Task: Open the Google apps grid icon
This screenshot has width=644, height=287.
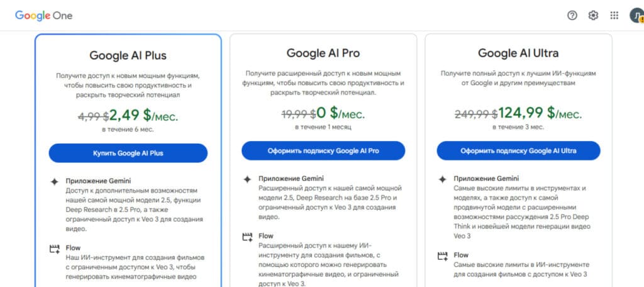Action: click(x=614, y=16)
